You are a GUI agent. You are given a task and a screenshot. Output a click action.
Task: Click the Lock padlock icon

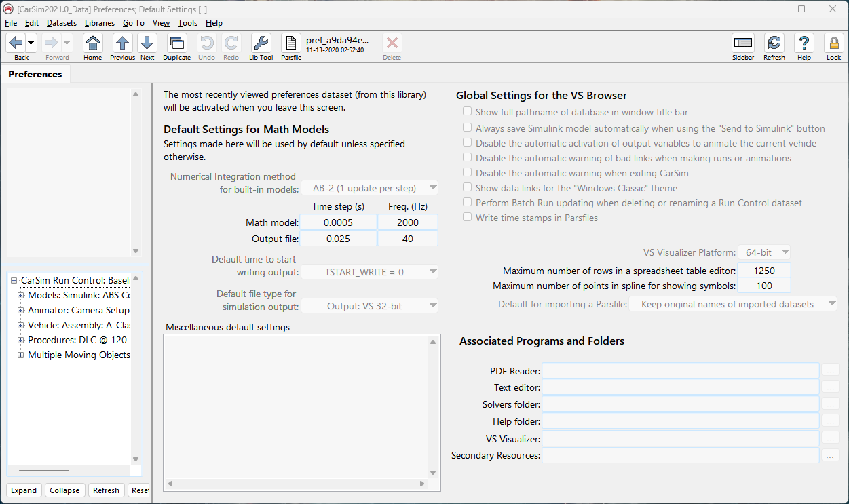pos(833,44)
